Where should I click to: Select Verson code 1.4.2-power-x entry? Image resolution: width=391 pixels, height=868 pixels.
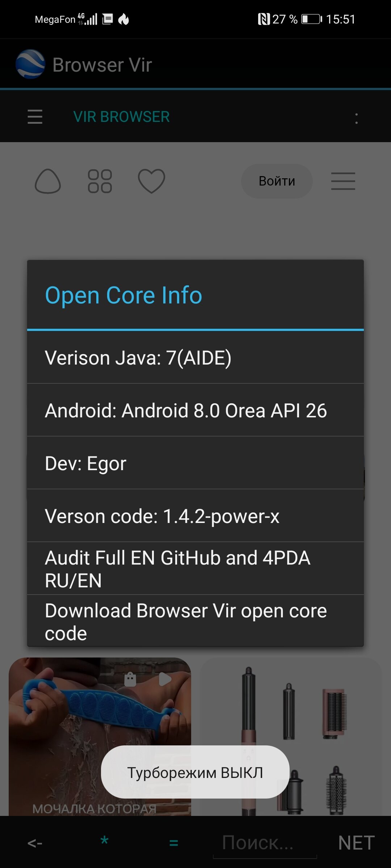(x=195, y=516)
